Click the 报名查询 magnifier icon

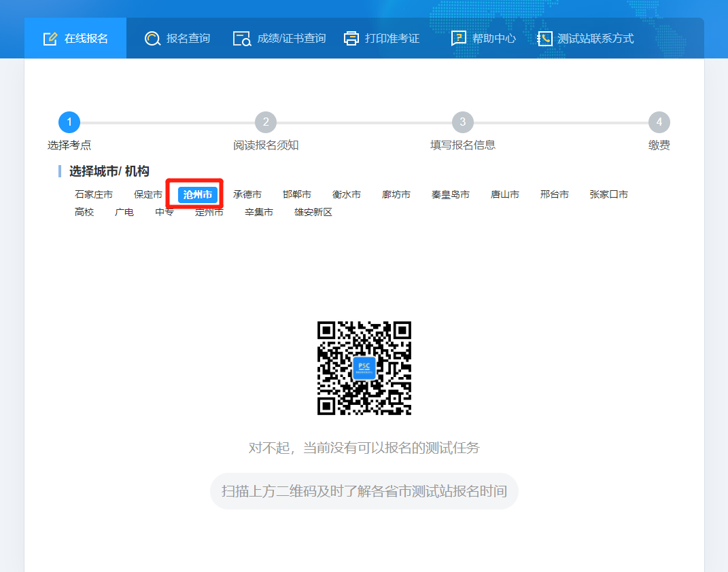pyautogui.click(x=152, y=39)
